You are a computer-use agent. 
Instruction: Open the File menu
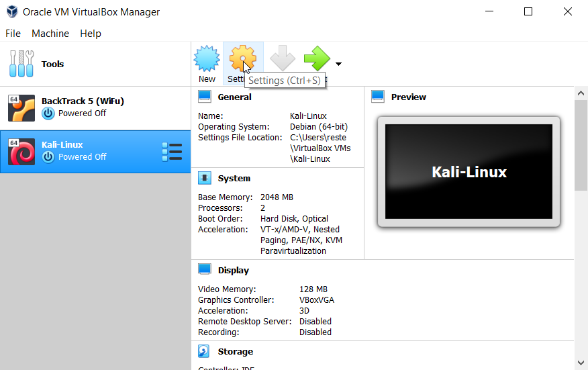click(x=13, y=34)
